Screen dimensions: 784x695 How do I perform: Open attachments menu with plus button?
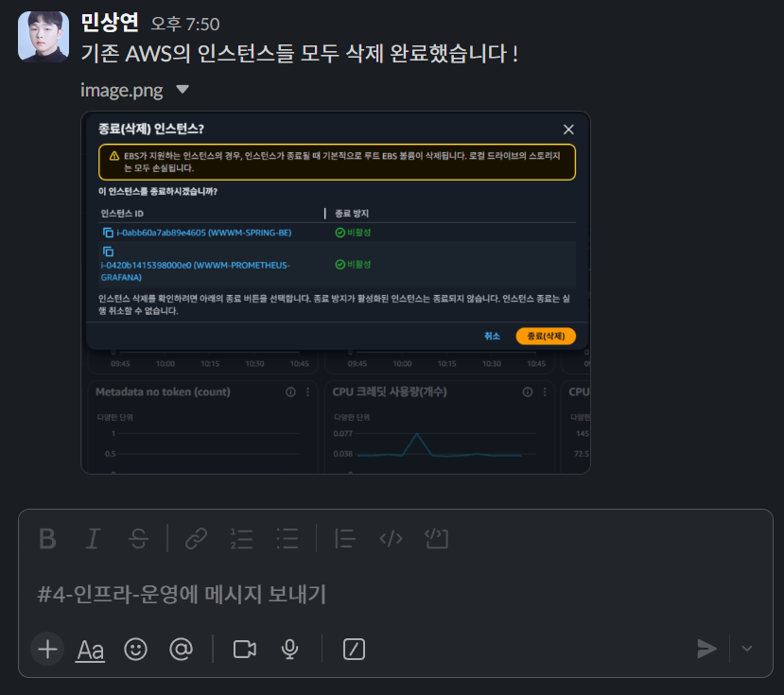(47, 649)
